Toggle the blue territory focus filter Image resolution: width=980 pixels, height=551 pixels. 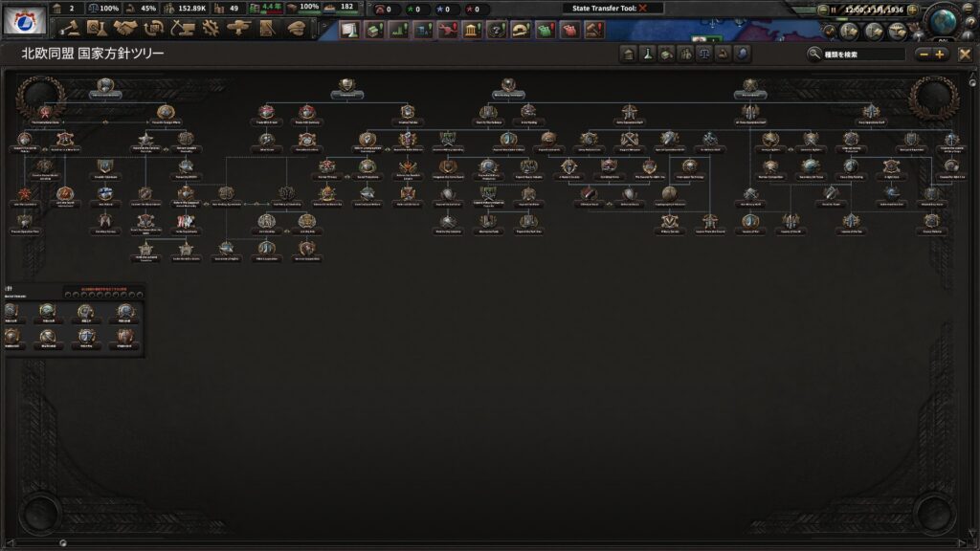[x=742, y=55]
